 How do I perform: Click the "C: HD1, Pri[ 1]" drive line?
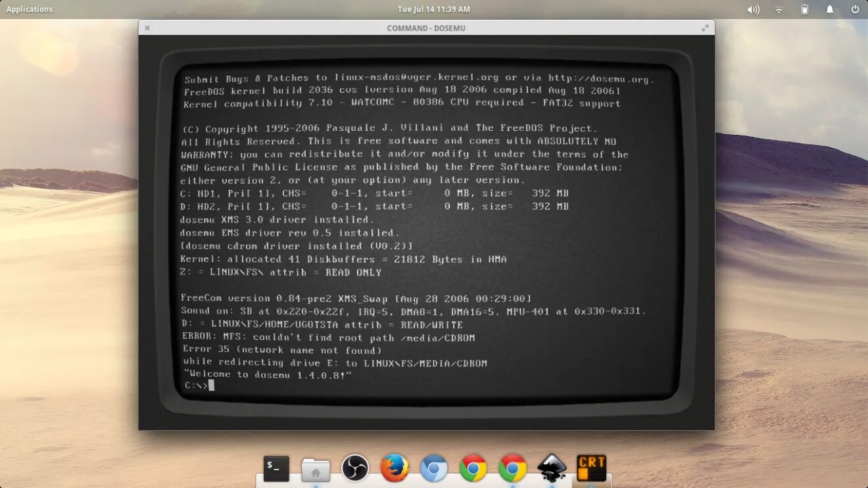click(x=375, y=193)
